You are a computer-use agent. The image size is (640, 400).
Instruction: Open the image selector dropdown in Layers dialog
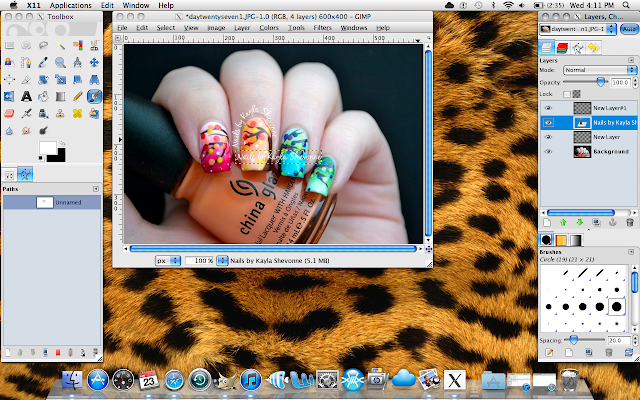pos(577,29)
